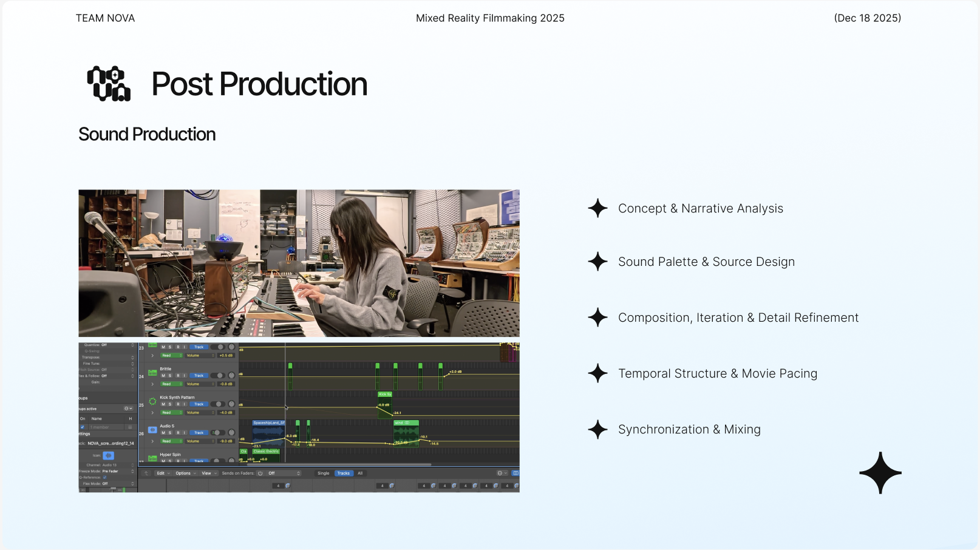The height and width of the screenshot is (550, 980).
Task: Open the Volume parameter dropdown on Brittle
Action: [200, 384]
